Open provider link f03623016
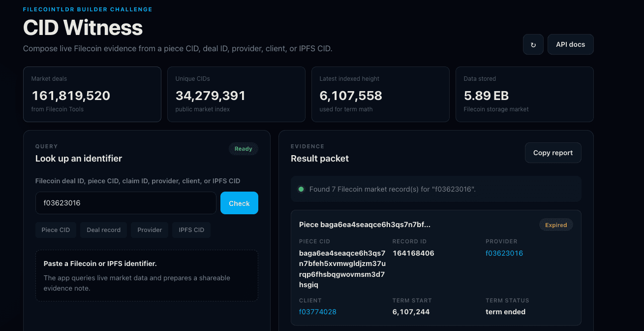 click(504, 253)
